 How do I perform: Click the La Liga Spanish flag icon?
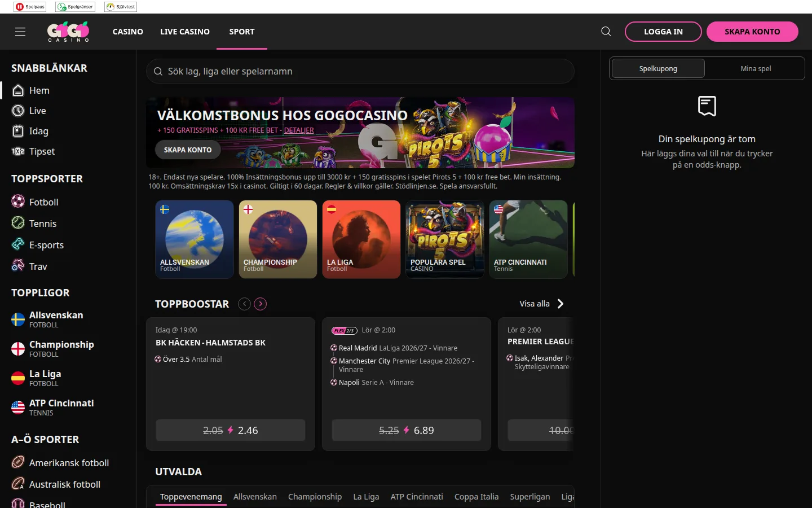click(18, 378)
